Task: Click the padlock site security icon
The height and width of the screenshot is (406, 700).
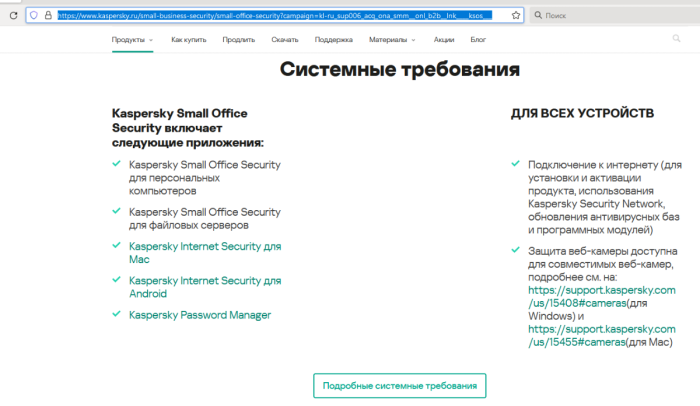Action: pos(48,16)
